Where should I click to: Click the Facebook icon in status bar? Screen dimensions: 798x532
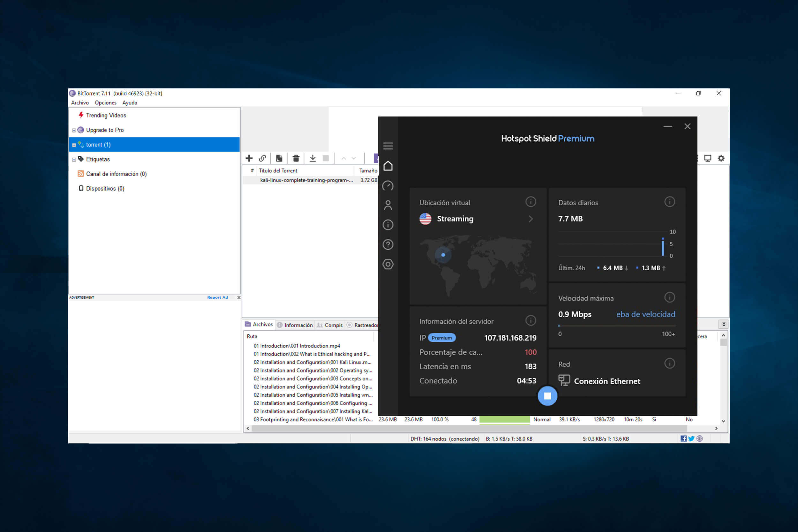pyautogui.click(x=684, y=438)
